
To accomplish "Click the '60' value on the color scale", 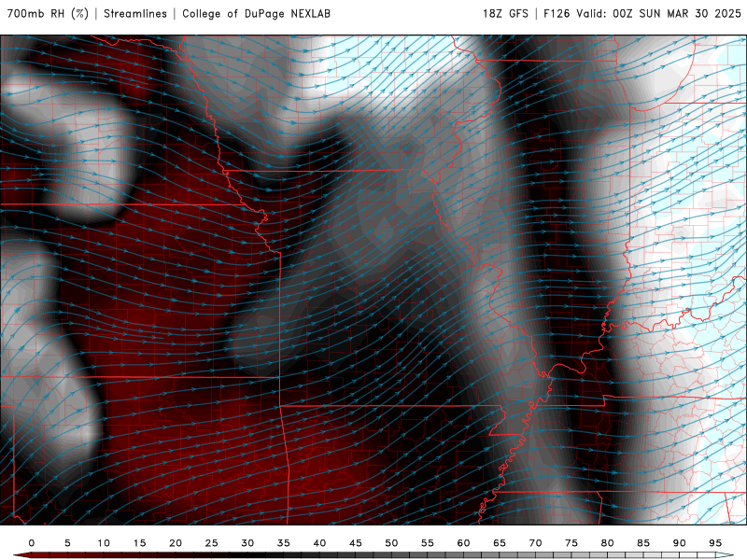I will click(463, 543).
